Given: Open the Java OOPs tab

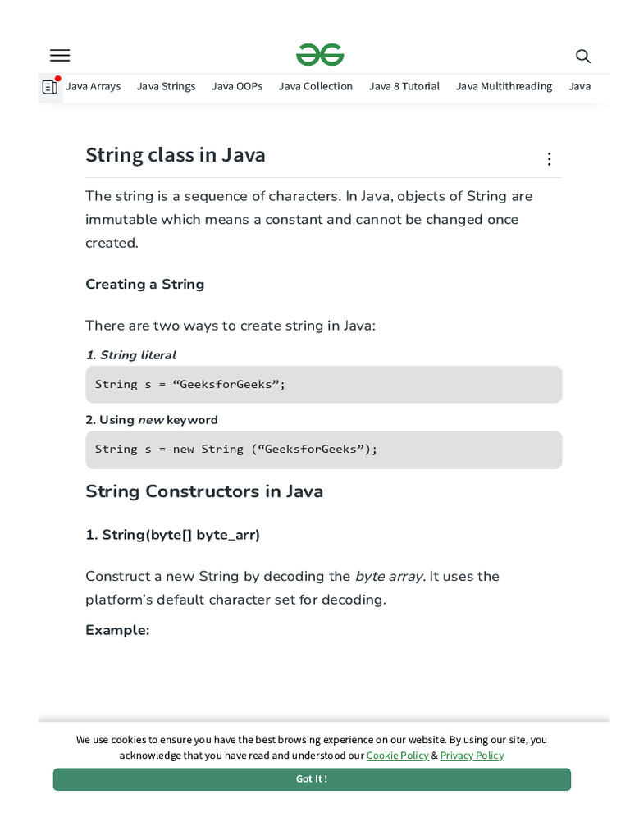Looking at the screenshot, I should point(237,86).
